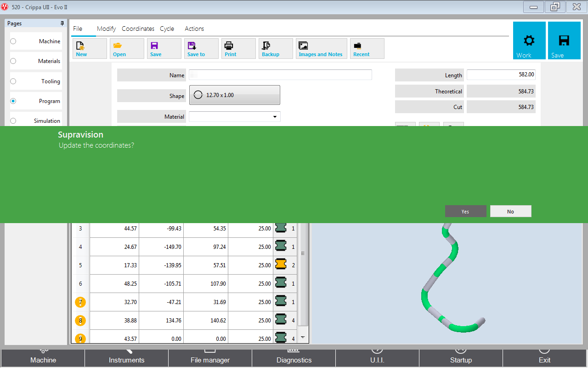Select the Tooling page radio button

tap(13, 81)
